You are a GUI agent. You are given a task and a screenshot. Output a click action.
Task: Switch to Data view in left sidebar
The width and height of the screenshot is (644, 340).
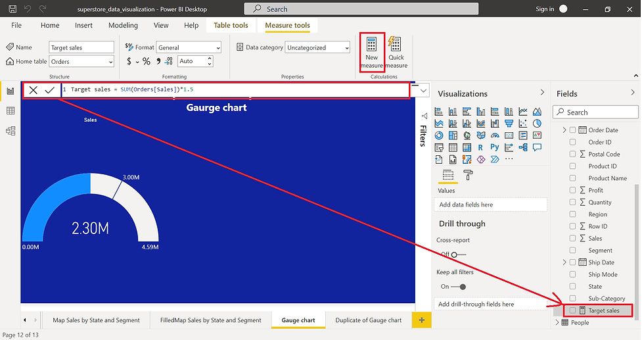(x=11, y=110)
